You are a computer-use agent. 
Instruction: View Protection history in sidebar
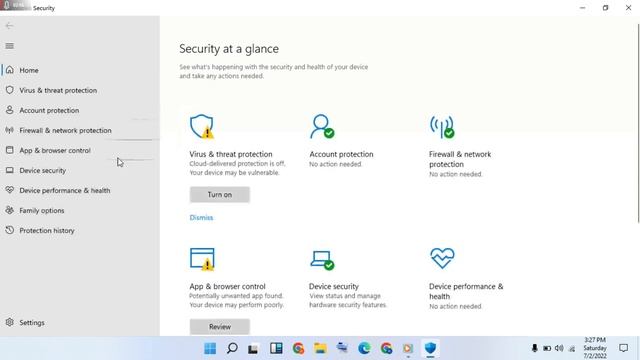[47, 230]
